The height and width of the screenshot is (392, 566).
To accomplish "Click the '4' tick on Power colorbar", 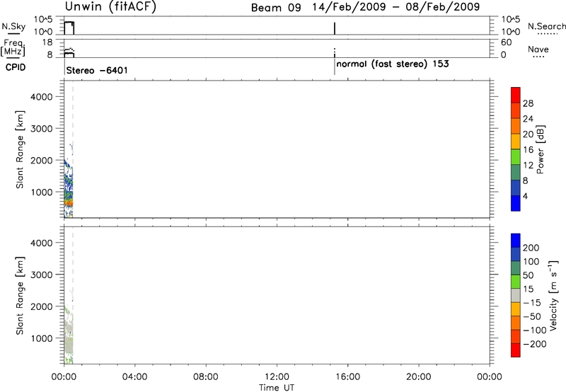I will (x=525, y=197).
